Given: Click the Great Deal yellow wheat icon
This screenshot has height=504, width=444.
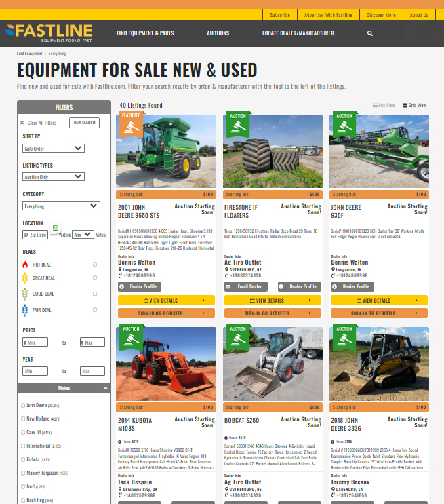Looking at the screenshot, I should (x=25, y=278).
